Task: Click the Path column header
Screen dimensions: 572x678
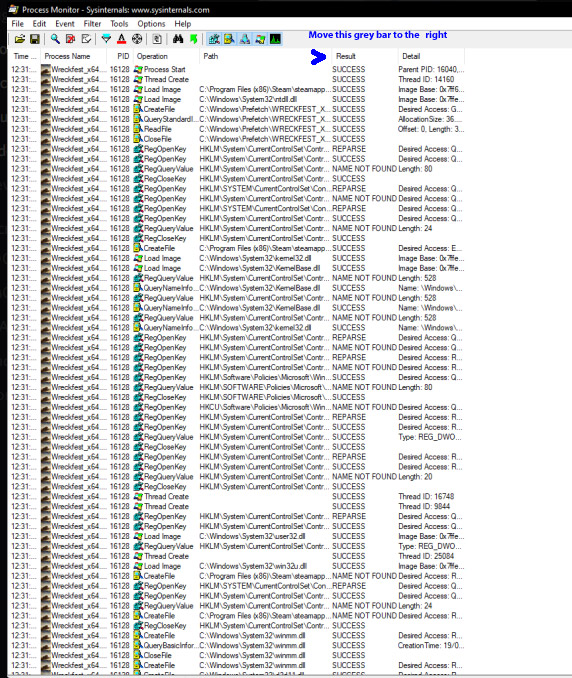Action: click(x=265, y=56)
